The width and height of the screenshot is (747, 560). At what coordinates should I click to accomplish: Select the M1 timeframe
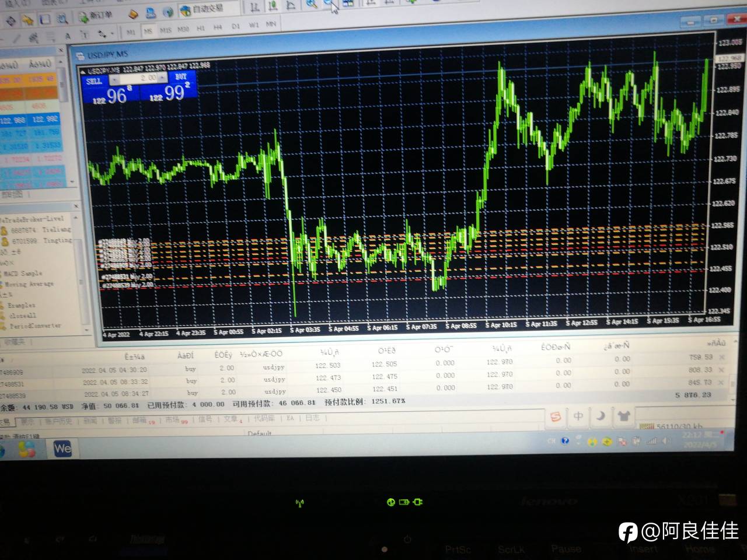point(131,32)
